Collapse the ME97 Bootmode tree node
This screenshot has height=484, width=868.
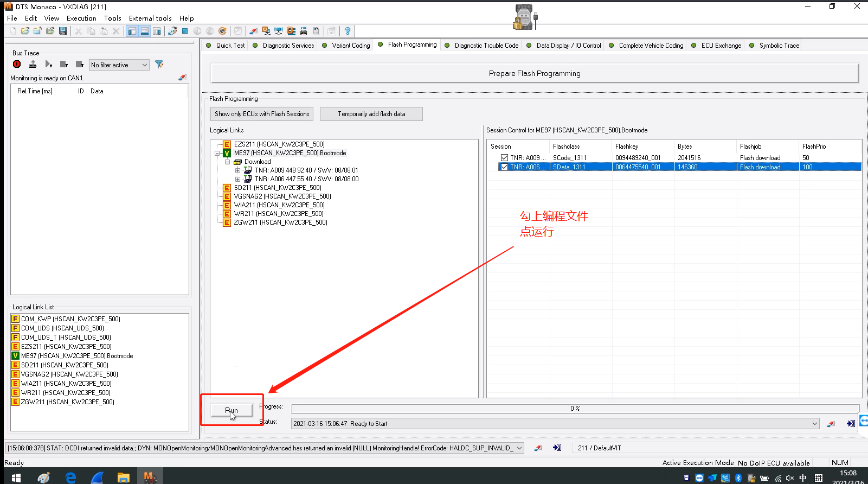pyautogui.click(x=217, y=153)
